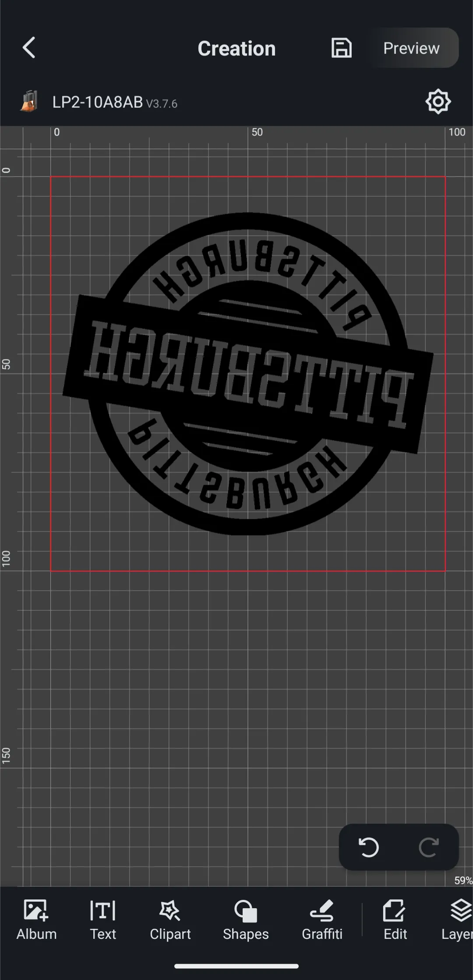Open the Edit tool
Viewport: 473px width, 980px height.
395,920
